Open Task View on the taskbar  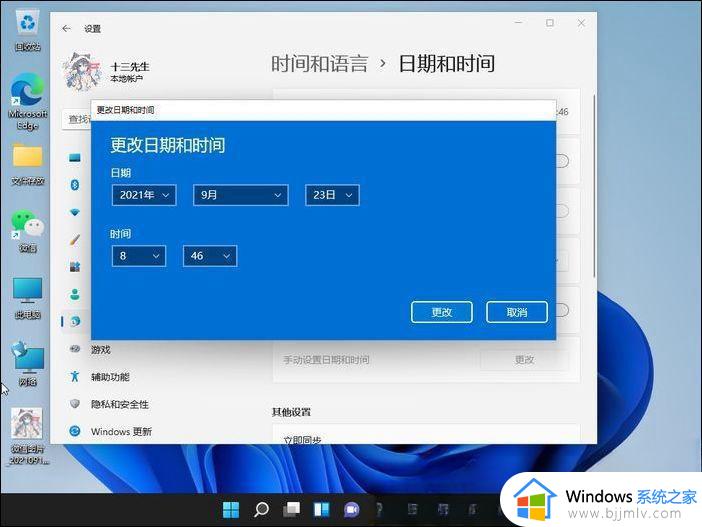coord(291,510)
